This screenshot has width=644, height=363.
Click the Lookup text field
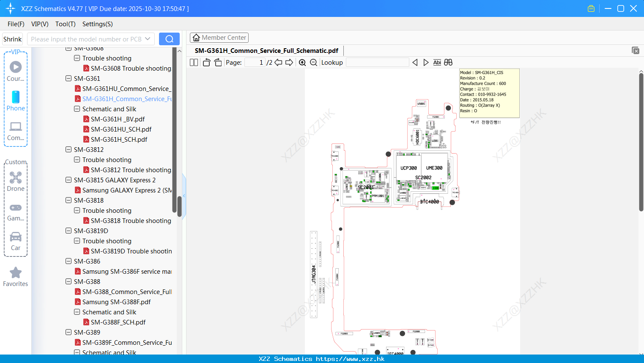click(377, 62)
